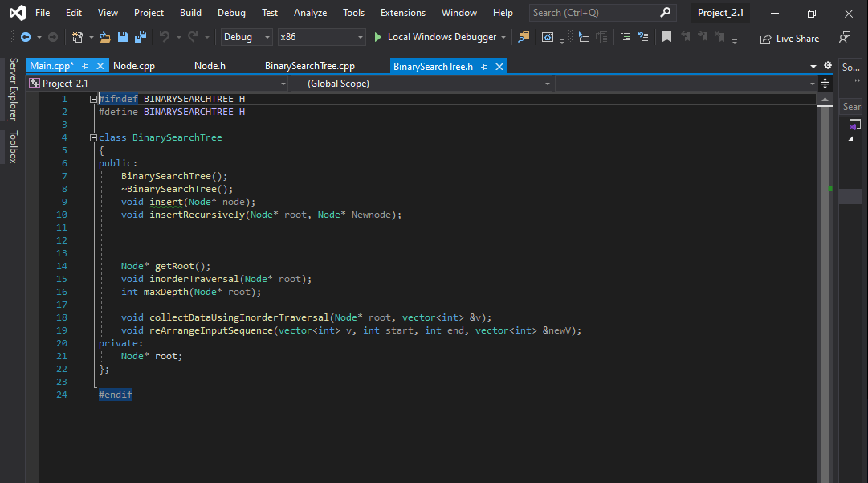Click the New Project toolbar icon
Screen dimensions: 868x483
pos(78,36)
